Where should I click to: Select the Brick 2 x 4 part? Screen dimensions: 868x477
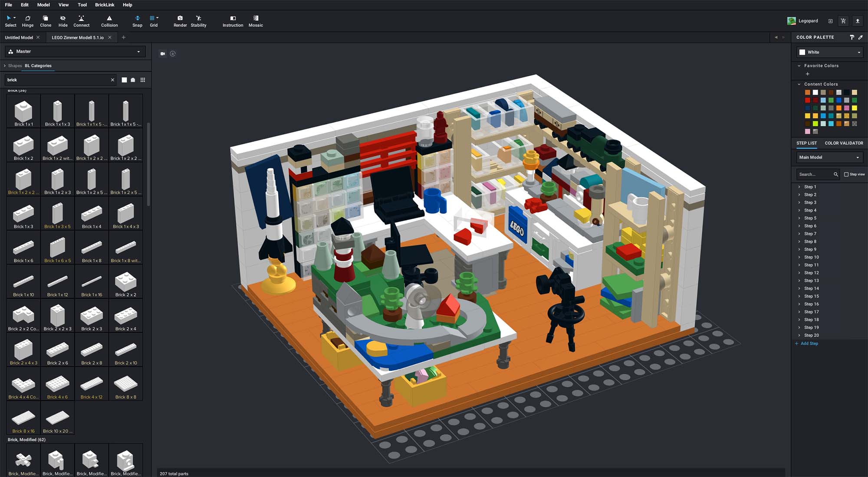point(125,316)
